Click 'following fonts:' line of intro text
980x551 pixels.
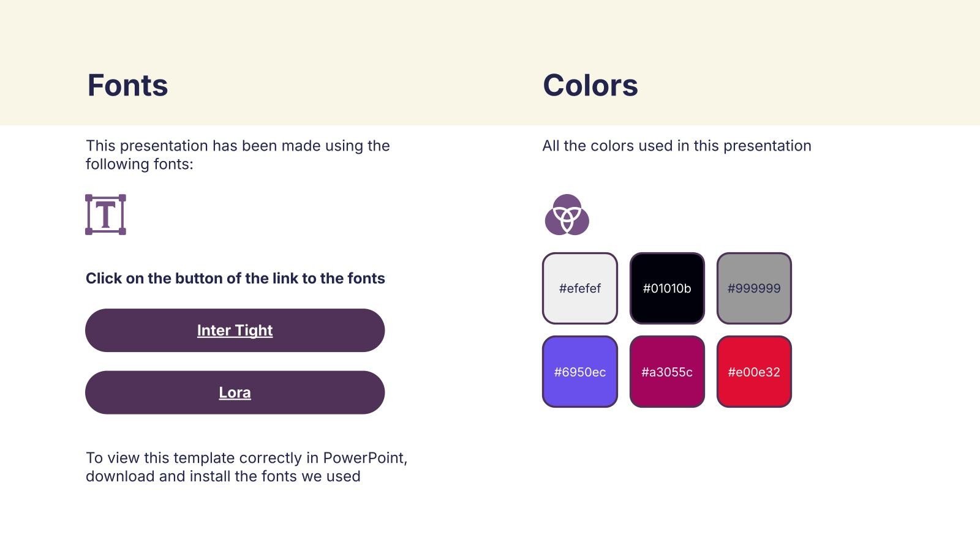139,164
